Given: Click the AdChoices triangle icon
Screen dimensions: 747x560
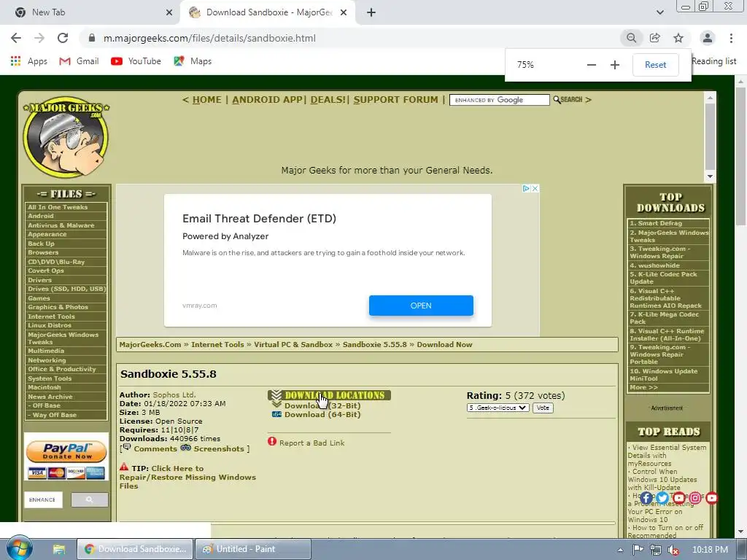Looking at the screenshot, I should point(527,189).
